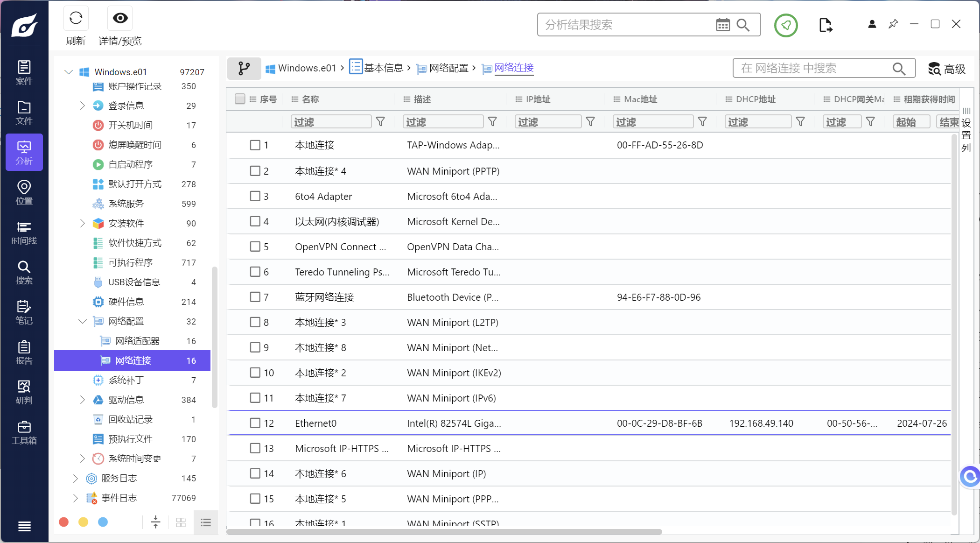
Task: Click the magnifier in 分析结果搜索 box
Action: pos(743,25)
